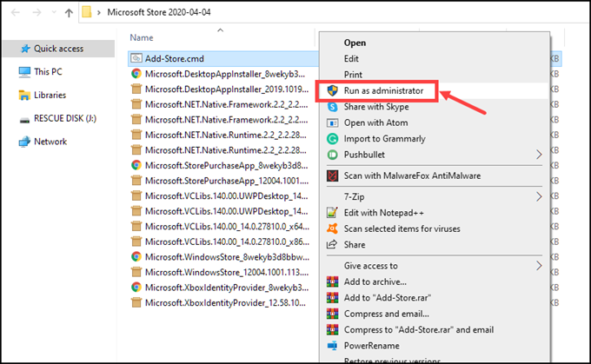Image resolution: width=591 pixels, height=364 pixels.
Task: Open RESCUE DISK (J:) drive
Action: pos(65,118)
